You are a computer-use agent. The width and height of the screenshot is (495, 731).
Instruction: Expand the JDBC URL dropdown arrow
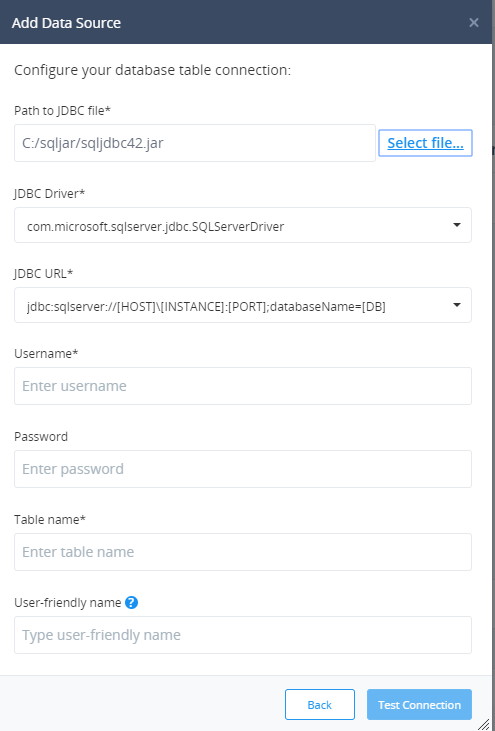457,305
